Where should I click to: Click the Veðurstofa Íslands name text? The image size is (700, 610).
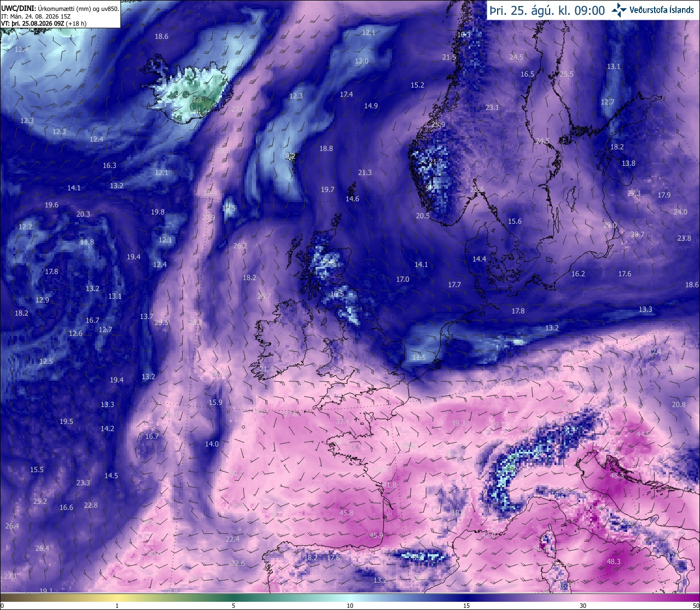[x=662, y=10]
